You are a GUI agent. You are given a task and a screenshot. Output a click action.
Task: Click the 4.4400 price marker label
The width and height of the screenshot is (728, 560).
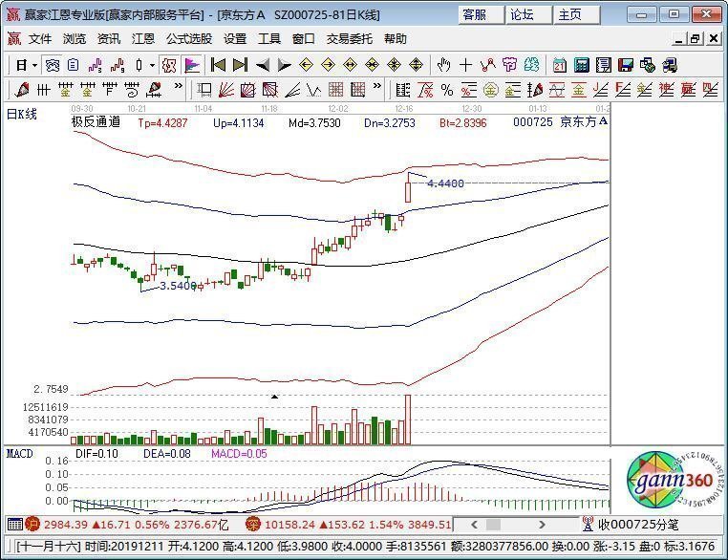445,183
